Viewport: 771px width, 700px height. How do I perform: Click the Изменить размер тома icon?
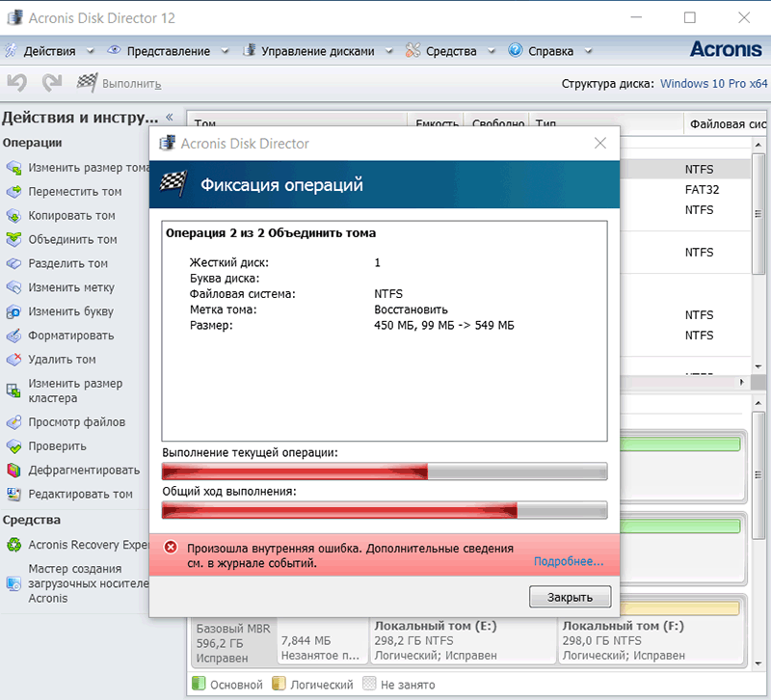click(13, 168)
